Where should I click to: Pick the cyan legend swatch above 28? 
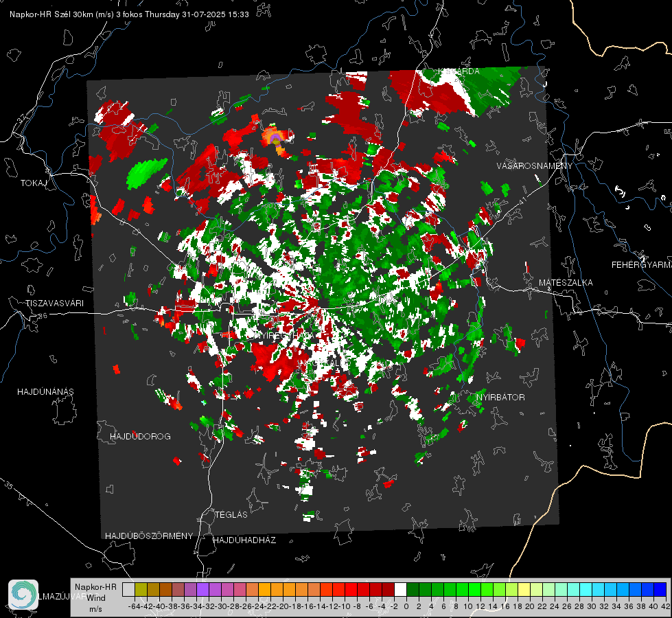(586, 589)
